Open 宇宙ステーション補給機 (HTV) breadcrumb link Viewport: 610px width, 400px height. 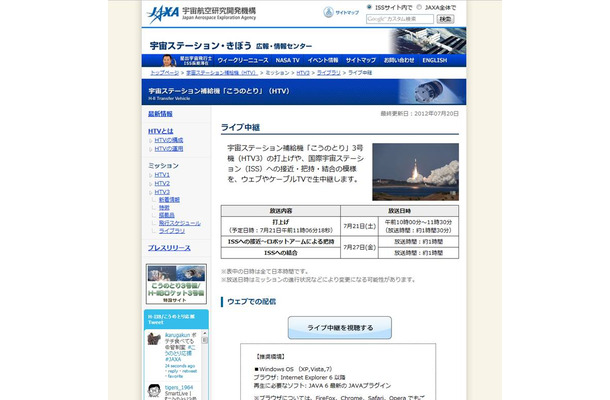point(222,73)
